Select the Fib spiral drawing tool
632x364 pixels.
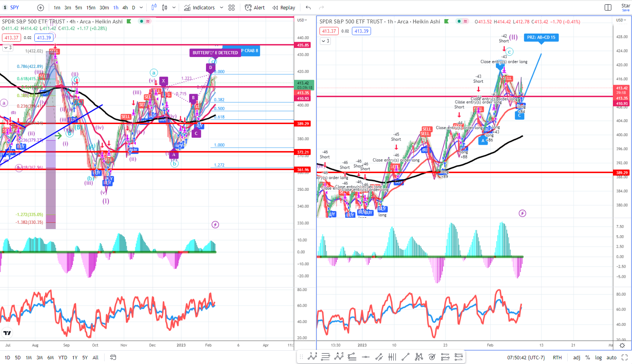(x=432, y=357)
